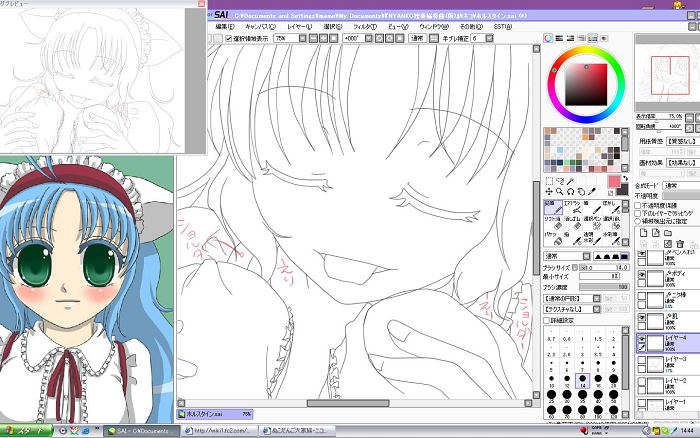Select the bucket (バケツ) fill tool
The image size is (700, 438).
pos(553,238)
